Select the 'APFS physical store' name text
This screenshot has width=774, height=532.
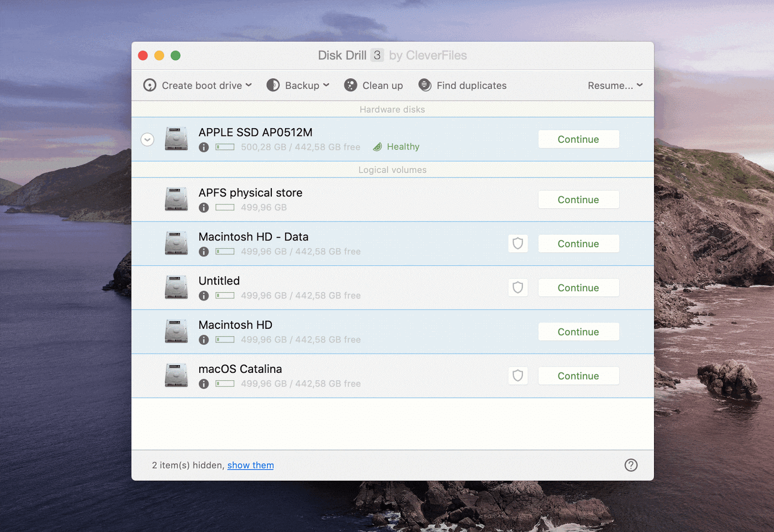coord(251,193)
